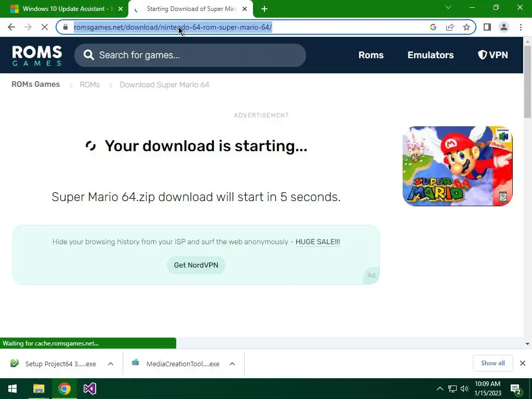Screen dimensions: 532x399
Task: Open the Windows Start menu
Action: (12, 389)
